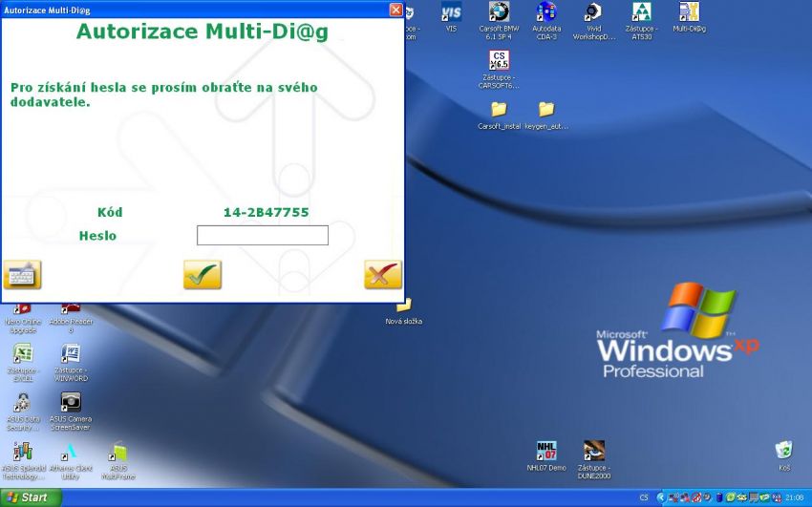The width and height of the screenshot is (812, 507).
Task: Focus the Heslo password input field
Action: point(263,235)
